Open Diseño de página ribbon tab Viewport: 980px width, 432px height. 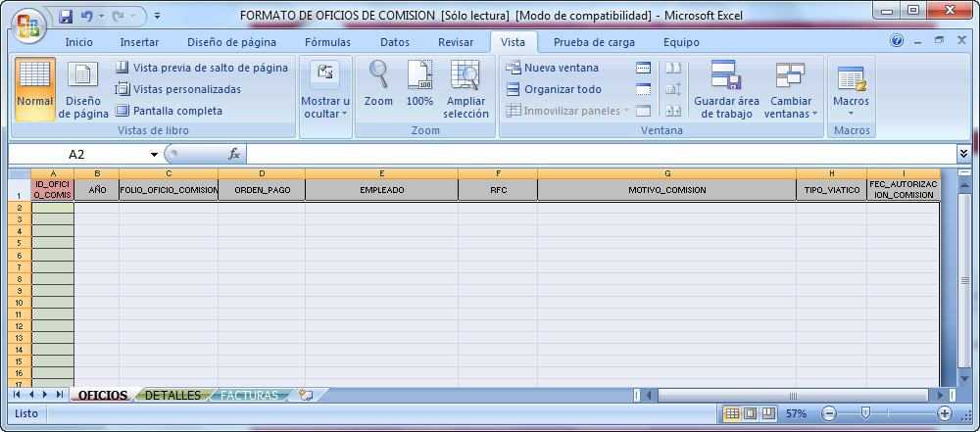click(232, 42)
